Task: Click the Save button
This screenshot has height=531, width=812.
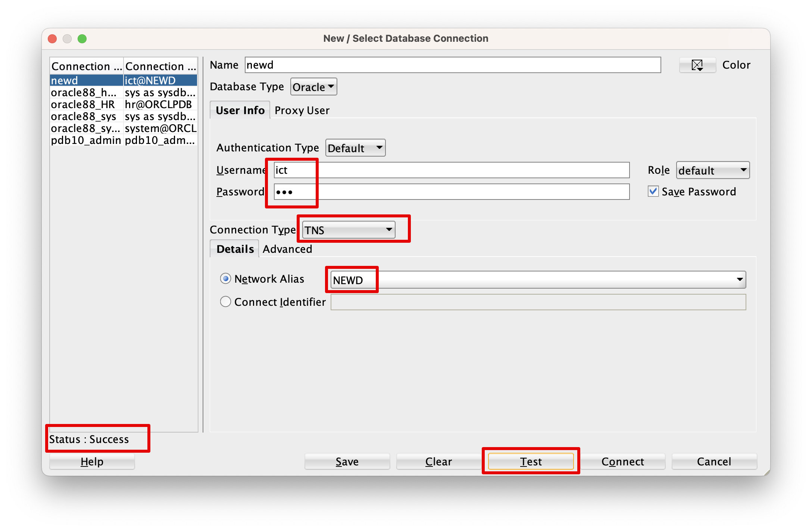Action: (347, 462)
